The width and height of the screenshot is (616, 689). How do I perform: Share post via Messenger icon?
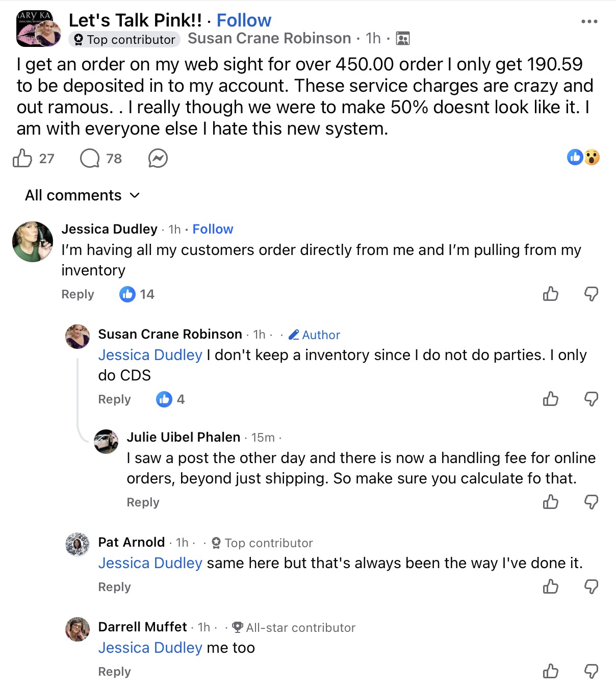[x=158, y=159]
